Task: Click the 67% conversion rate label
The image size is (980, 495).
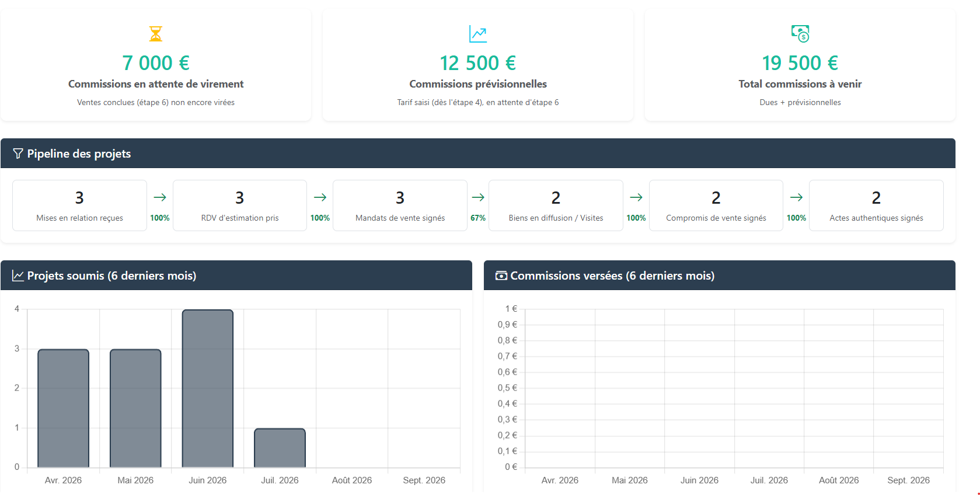Action: tap(478, 218)
